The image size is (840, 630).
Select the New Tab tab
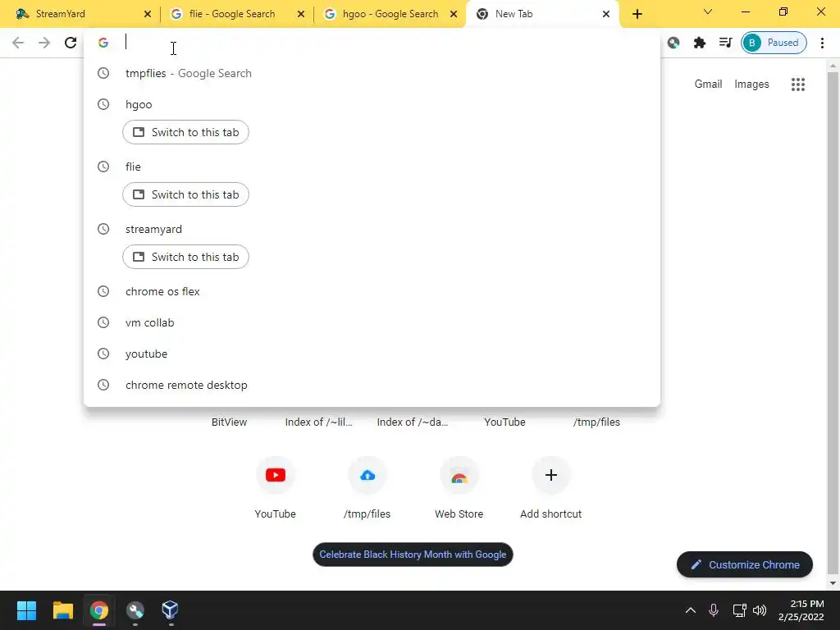point(541,14)
